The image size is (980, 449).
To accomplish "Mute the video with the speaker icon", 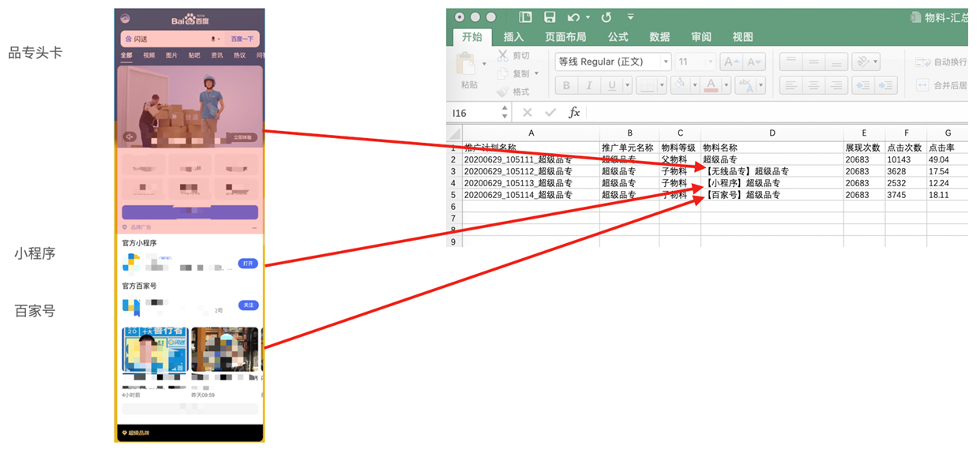I will [x=130, y=137].
